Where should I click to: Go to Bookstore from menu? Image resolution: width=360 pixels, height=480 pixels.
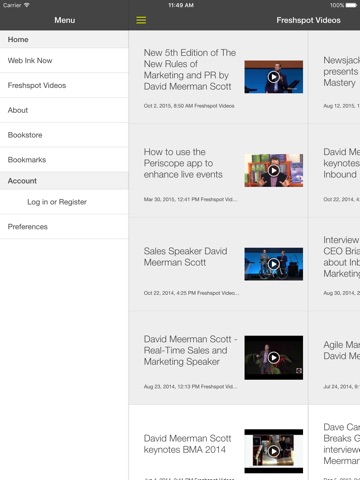click(x=64, y=135)
